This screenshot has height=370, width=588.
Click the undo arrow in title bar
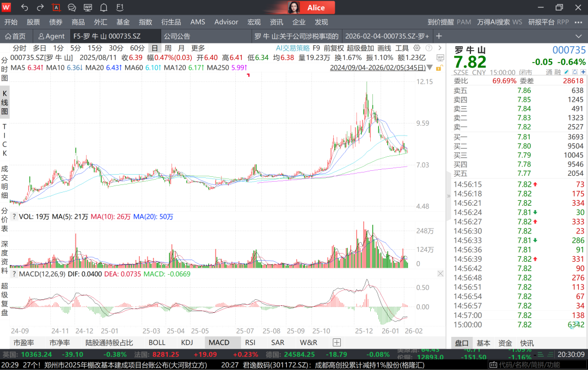pos(24,8)
